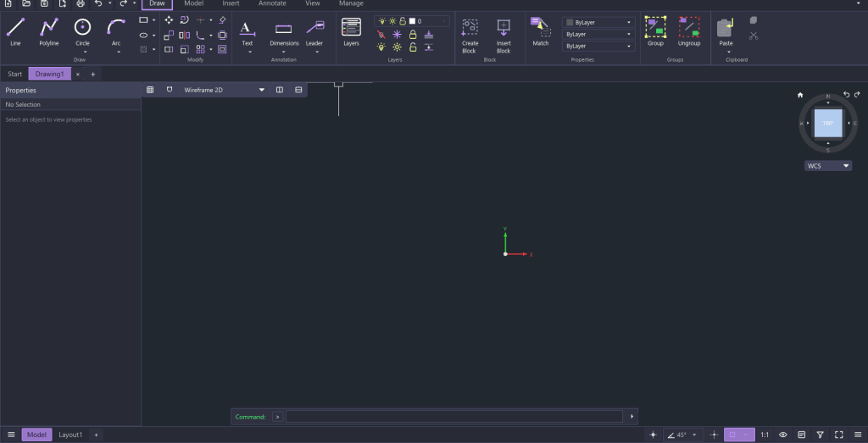Viewport: 868px width, 443px height.
Task: Open the Start document tab
Action: pos(15,74)
